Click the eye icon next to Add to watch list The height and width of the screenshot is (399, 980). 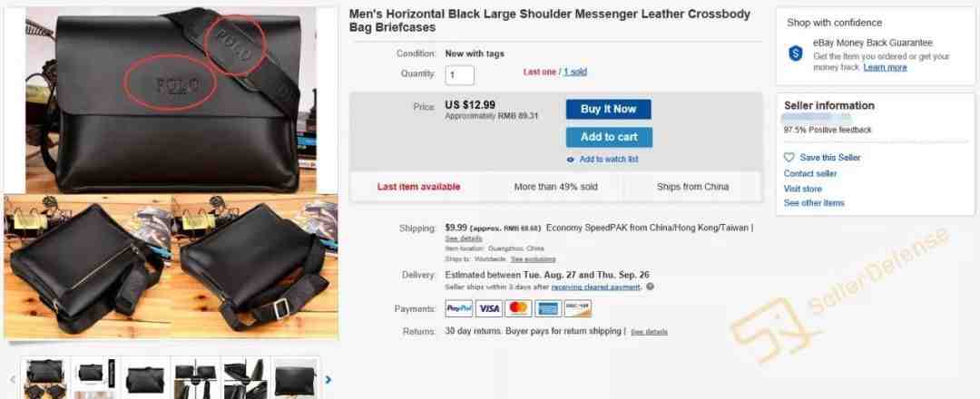pyautogui.click(x=570, y=160)
